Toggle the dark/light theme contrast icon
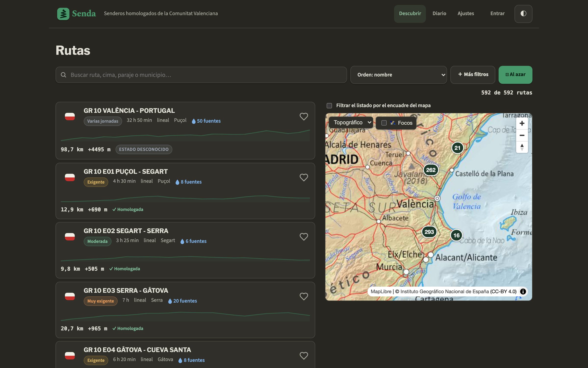The height and width of the screenshot is (368, 588). pyautogui.click(x=523, y=13)
